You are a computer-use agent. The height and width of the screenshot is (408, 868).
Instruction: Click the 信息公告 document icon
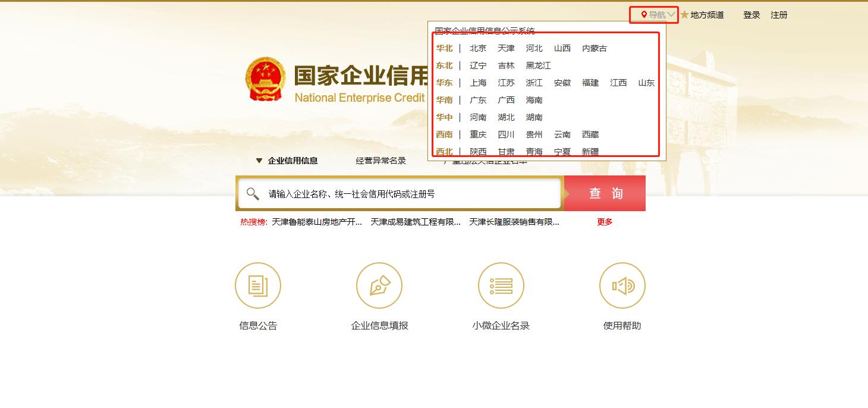tap(258, 285)
